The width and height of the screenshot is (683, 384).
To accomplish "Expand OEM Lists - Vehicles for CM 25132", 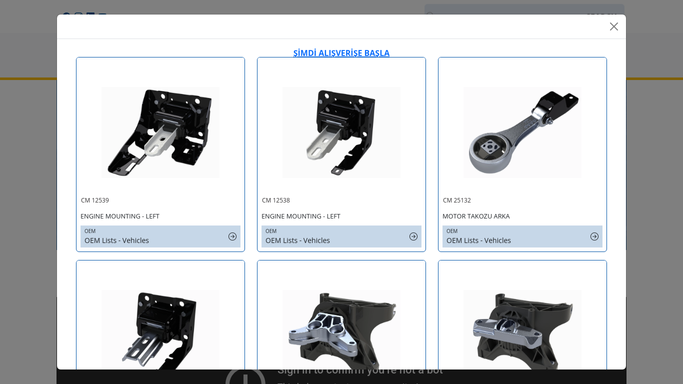I will pos(522,236).
